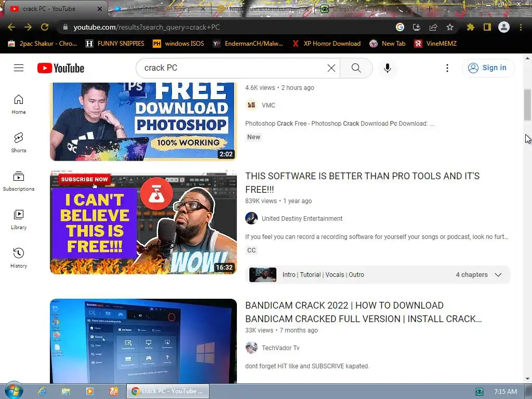
Task: Click the VMC channel avatar
Action: click(x=251, y=105)
